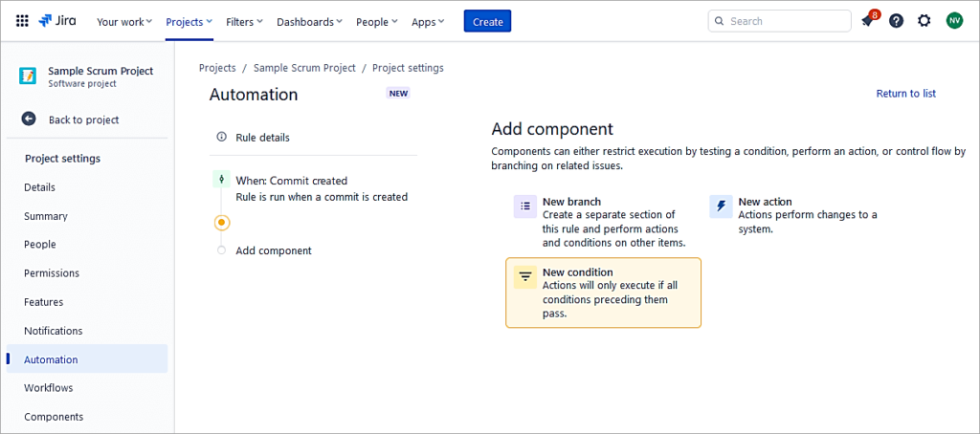Open the settings gear icon
980x434 pixels.
[x=924, y=21]
